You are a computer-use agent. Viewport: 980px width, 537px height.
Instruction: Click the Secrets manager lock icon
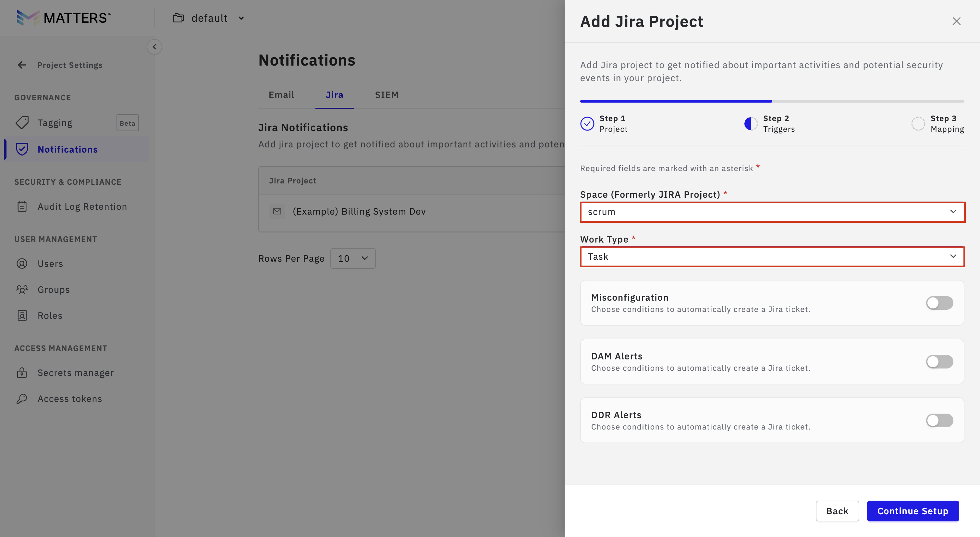(x=22, y=373)
